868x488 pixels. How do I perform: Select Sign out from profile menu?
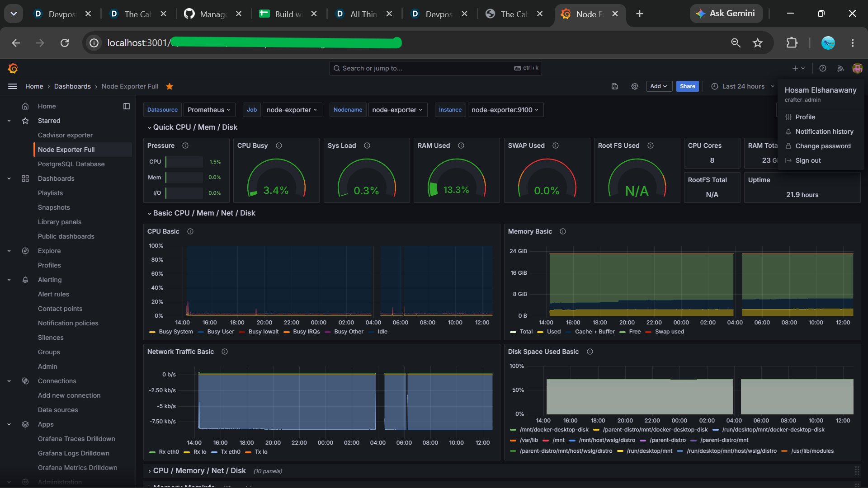pyautogui.click(x=808, y=160)
